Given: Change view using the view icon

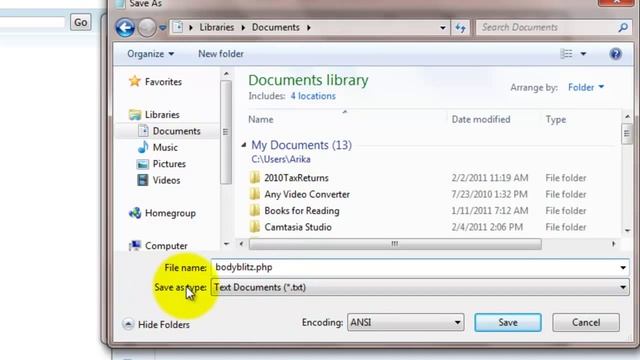Looking at the screenshot, I should coord(567,54).
